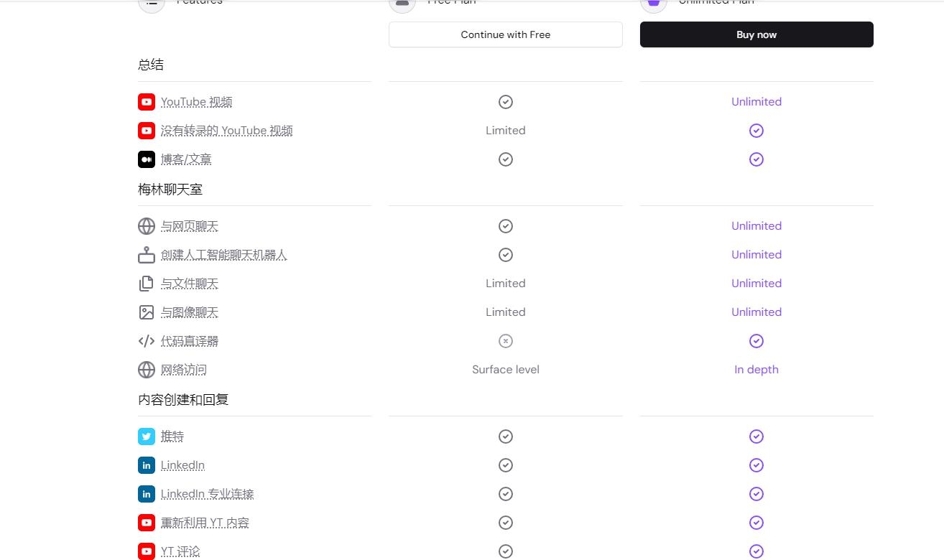Open the 重新利用 YT 内容 feature link

205,523
